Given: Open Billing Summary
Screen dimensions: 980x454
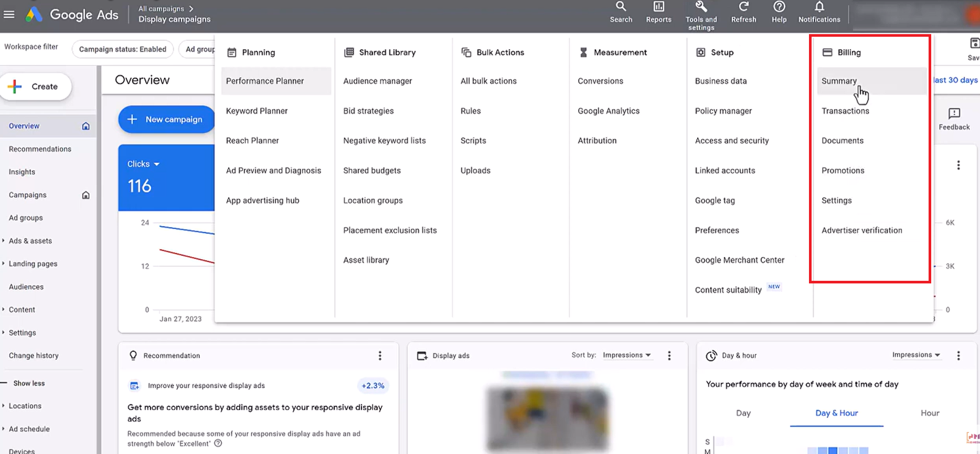Looking at the screenshot, I should [x=871, y=81].
